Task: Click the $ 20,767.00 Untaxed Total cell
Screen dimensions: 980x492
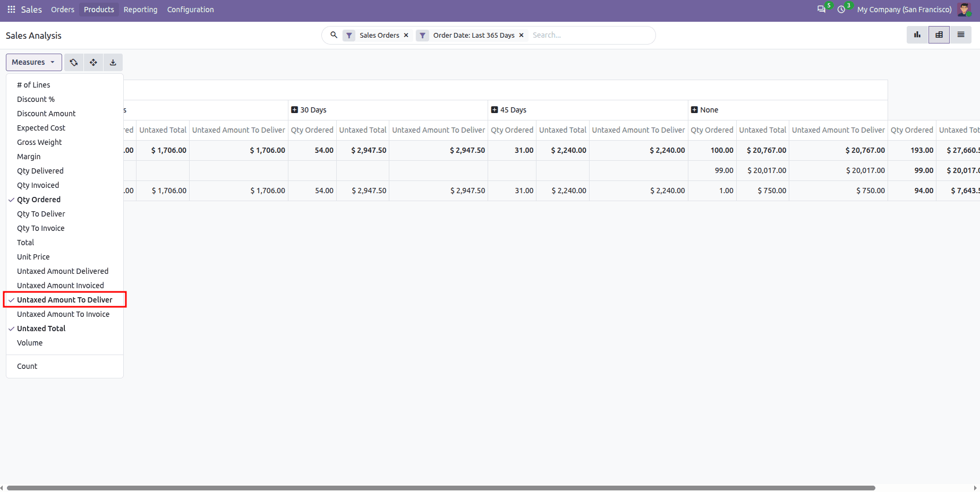Action: [763, 150]
